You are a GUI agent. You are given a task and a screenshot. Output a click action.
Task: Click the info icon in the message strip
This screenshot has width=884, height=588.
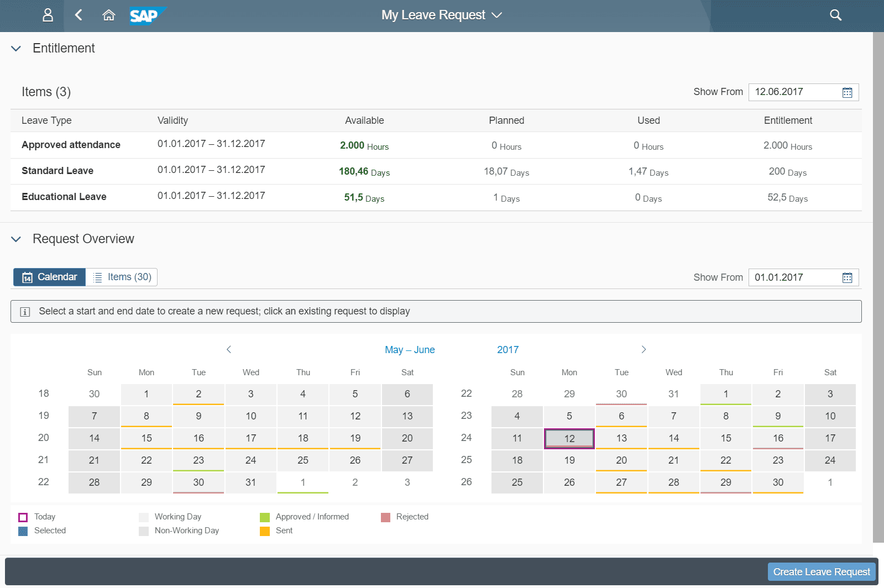click(x=25, y=312)
